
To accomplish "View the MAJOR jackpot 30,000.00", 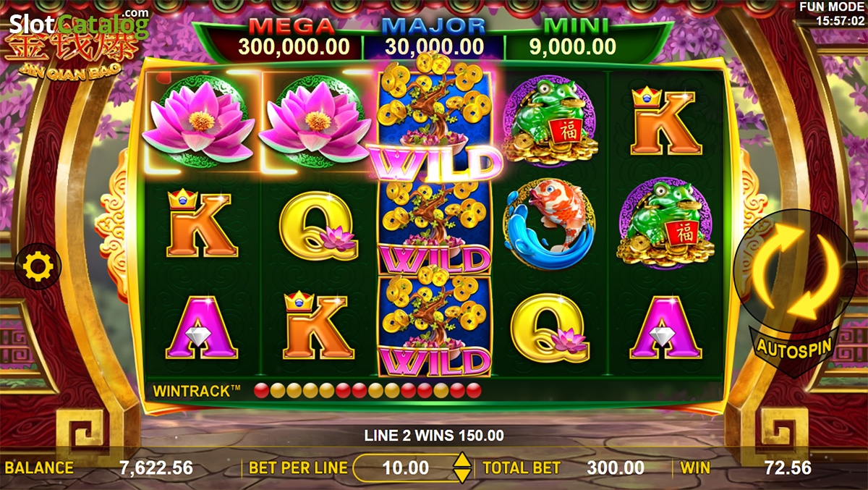I will pos(433,38).
